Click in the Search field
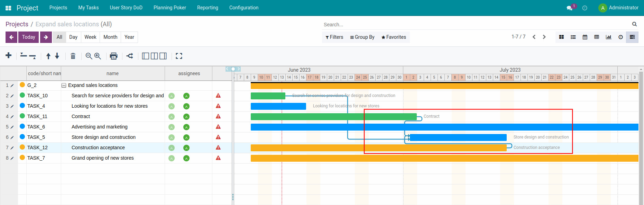This screenshot has width=644, height=205. click(477, 25)
